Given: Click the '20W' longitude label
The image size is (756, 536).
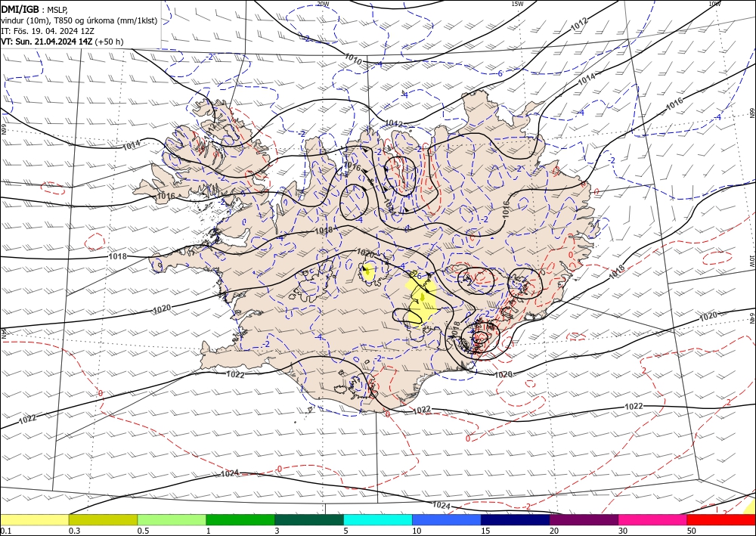Looking at the screenshot, I should 324,4.
